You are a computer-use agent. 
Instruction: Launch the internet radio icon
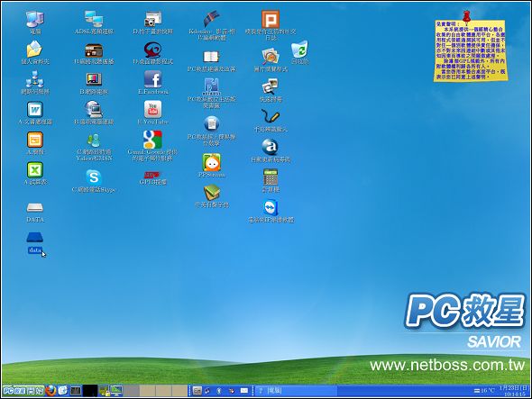tap(94, 50)
